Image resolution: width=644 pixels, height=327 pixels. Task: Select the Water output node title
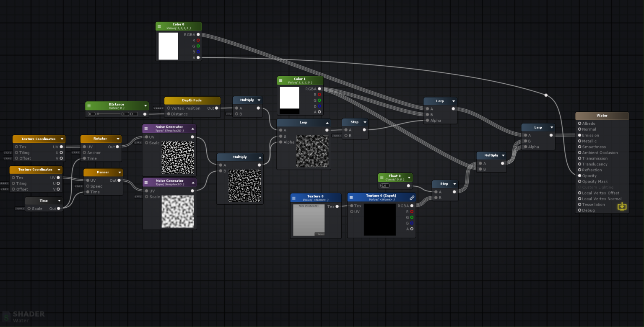pos(602,116)
